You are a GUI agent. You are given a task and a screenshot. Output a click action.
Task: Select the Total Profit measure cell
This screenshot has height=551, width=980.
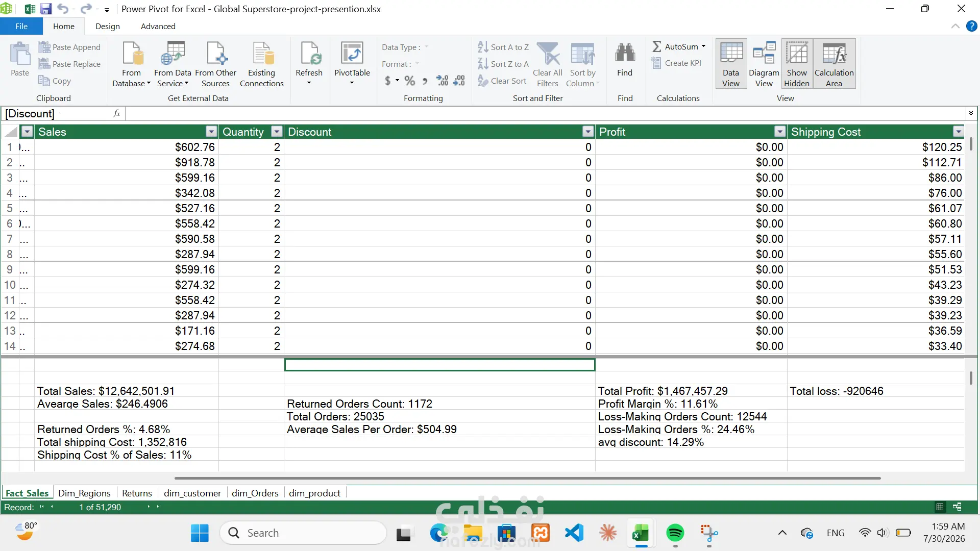coord(691,391)
